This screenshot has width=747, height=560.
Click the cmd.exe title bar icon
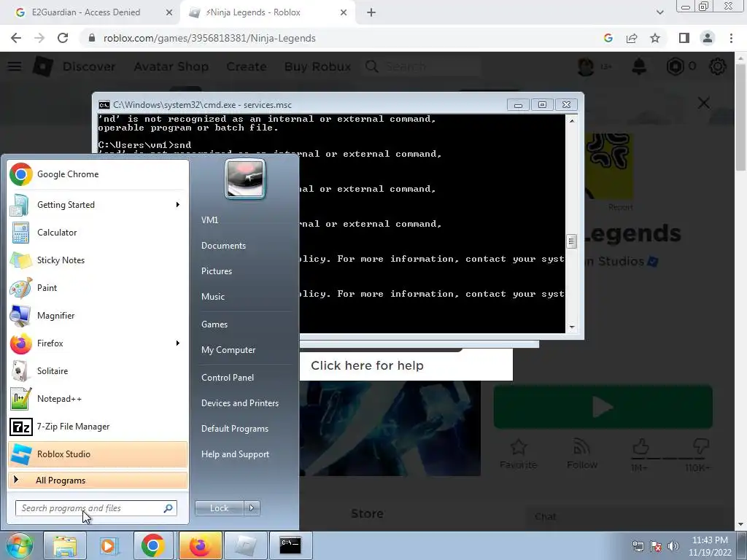(x=104, y=105)
